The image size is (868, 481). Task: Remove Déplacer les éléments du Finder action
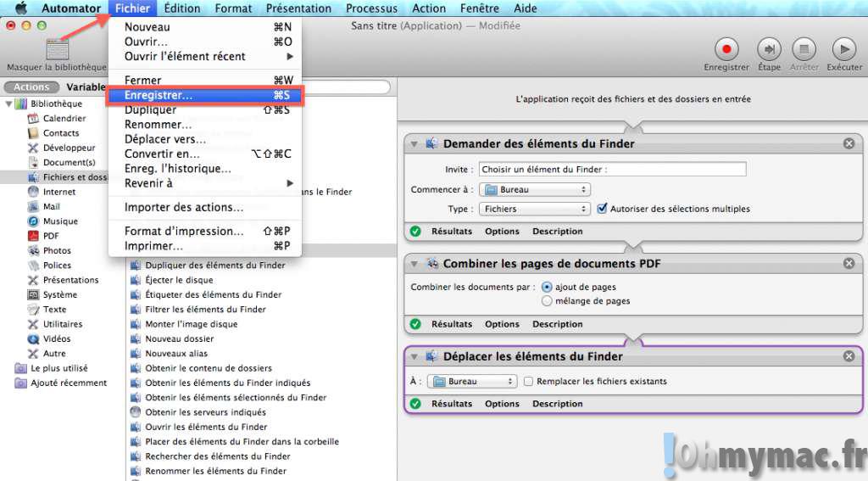coord(849,356)
